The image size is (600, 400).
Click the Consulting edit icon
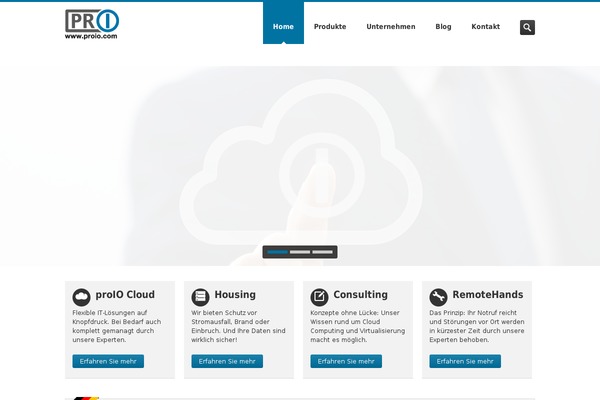click(320, 297)
